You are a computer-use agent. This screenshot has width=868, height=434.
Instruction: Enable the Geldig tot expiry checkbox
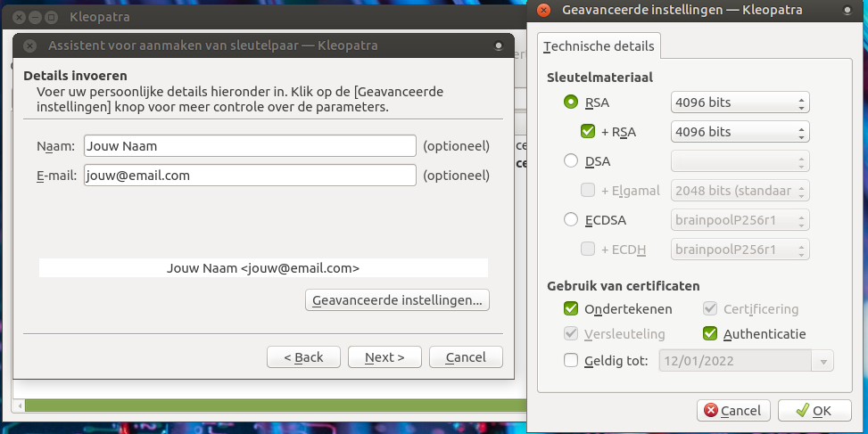click(571, 361)
